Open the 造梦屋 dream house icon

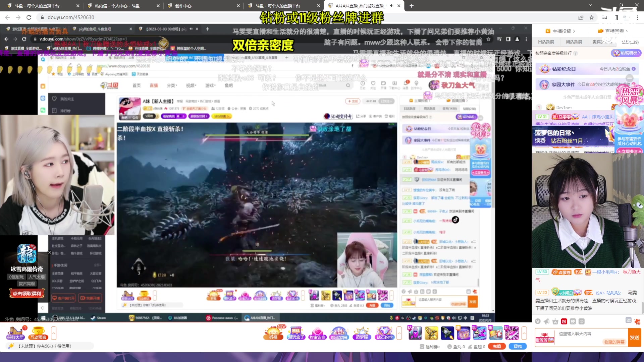tap(362, 333)
